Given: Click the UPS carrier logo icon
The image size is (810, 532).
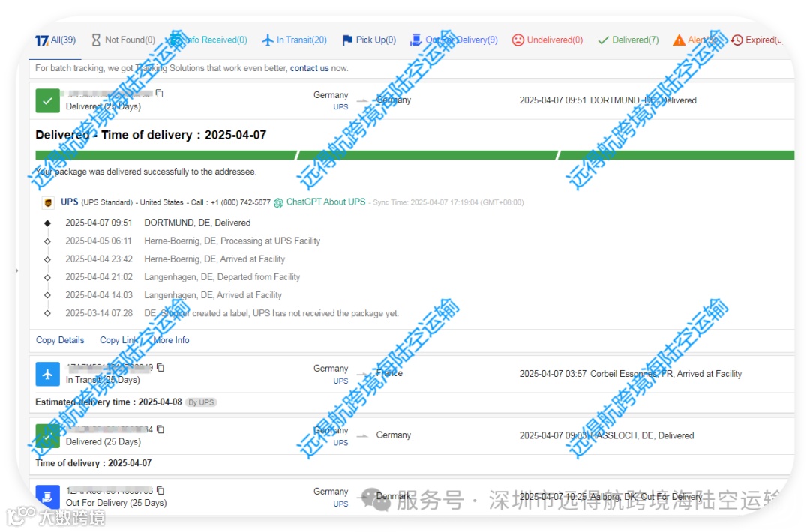Looking at the screenshot, I should (x=48, y=202).
